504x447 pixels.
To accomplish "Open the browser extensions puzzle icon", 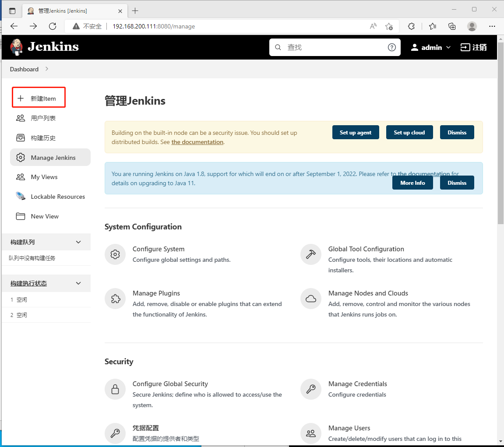I will point(411,26).
